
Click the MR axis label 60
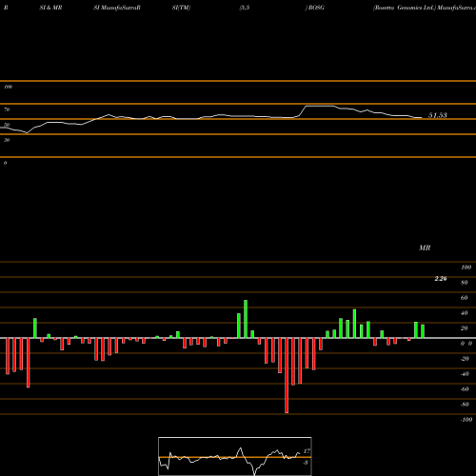pyautogui.click(x=465, y=298)
